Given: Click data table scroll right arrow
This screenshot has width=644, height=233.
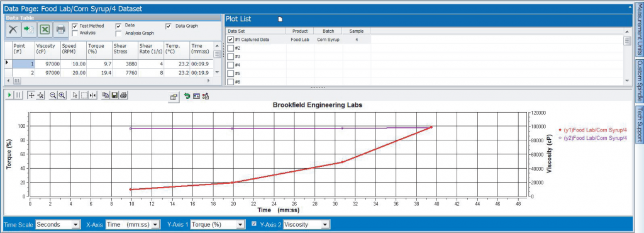Looking at the screenshot, I should click(209, 81).
